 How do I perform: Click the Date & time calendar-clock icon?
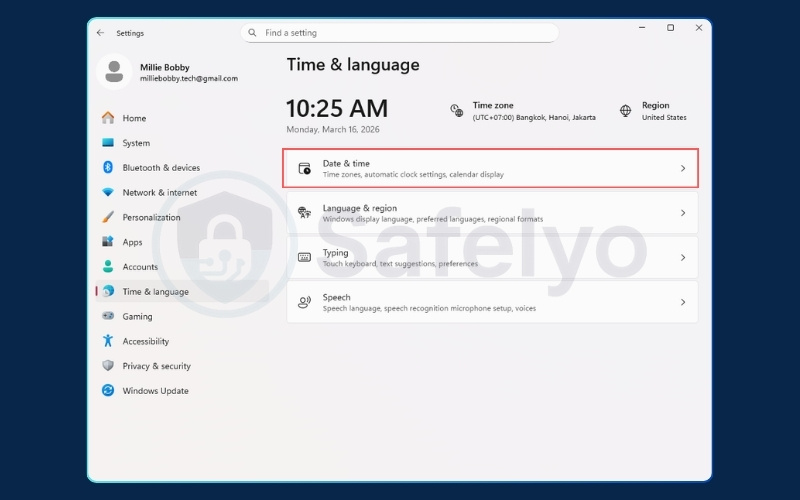[305, 168]
